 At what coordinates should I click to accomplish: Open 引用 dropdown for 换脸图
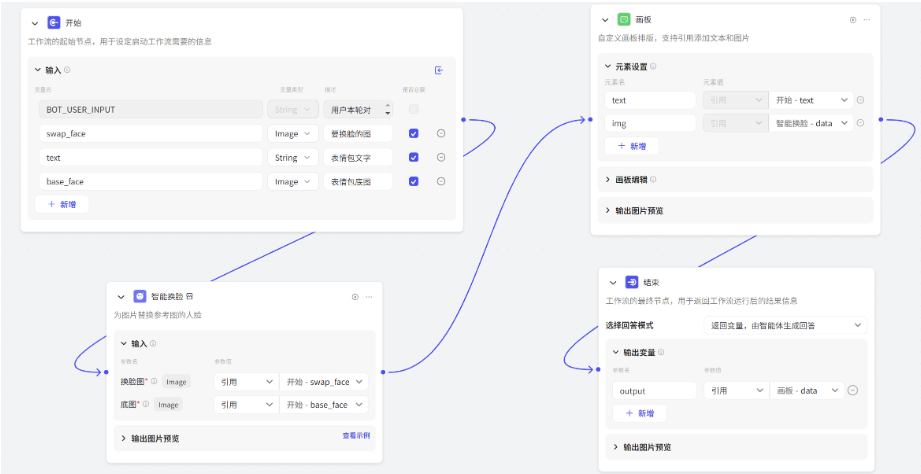pos(246,382)
